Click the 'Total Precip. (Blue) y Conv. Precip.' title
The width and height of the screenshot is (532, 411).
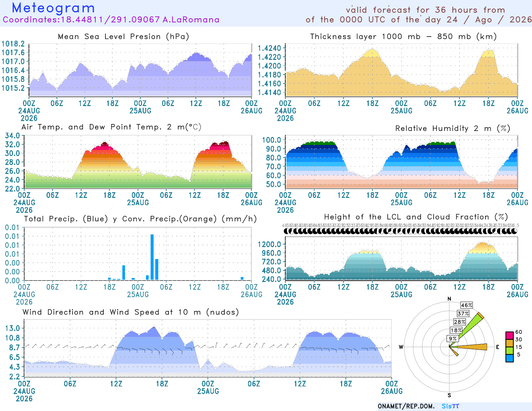(x=140, y=219)
